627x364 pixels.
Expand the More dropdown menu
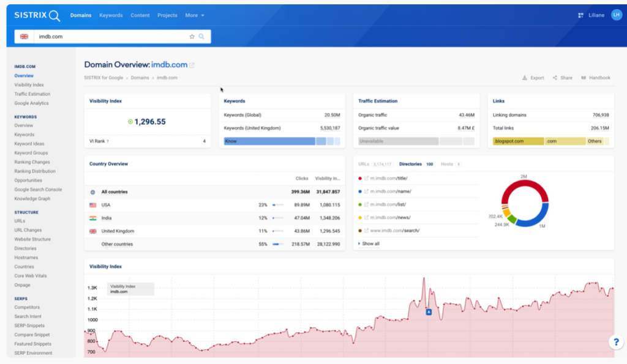[x=195, y=15]
